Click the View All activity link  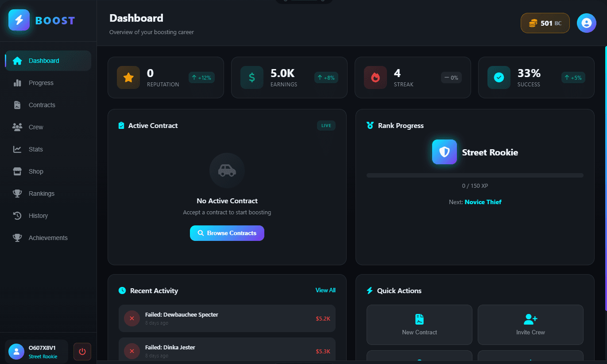[x=325, y=290]
